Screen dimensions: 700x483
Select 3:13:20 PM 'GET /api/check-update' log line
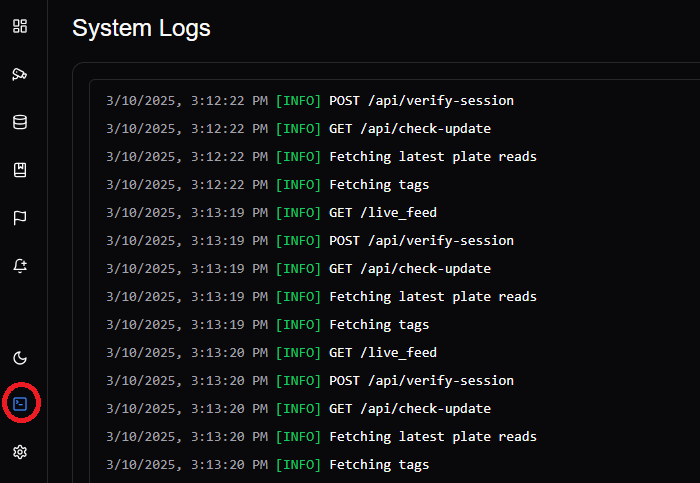coord(298,409)
